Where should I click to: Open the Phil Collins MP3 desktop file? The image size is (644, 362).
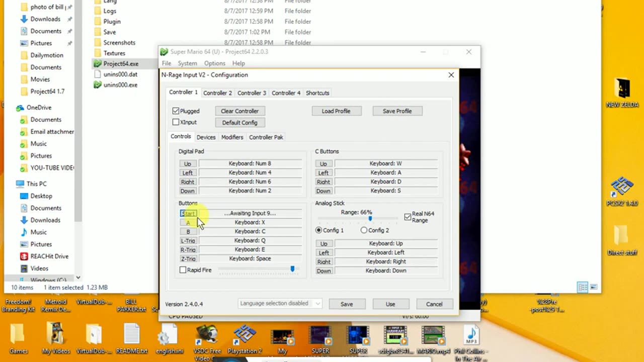tap(471, 335)
